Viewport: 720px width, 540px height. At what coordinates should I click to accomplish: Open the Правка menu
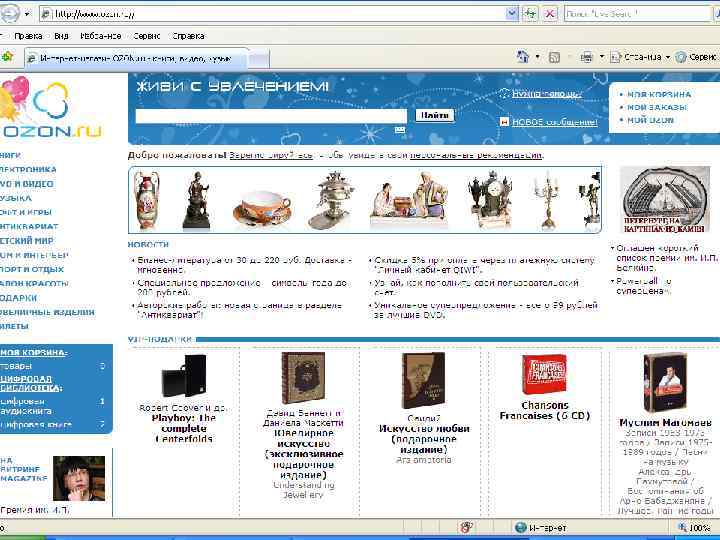point(28,36)
